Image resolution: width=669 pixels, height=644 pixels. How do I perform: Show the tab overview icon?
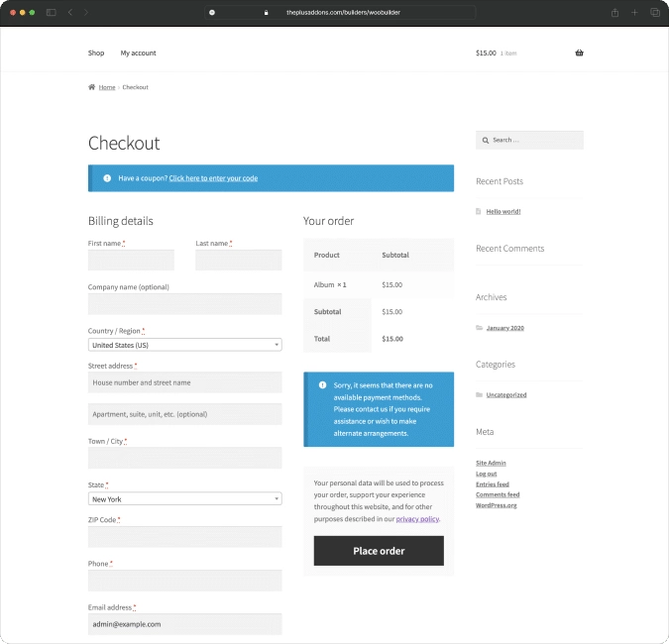click(654, 12)
